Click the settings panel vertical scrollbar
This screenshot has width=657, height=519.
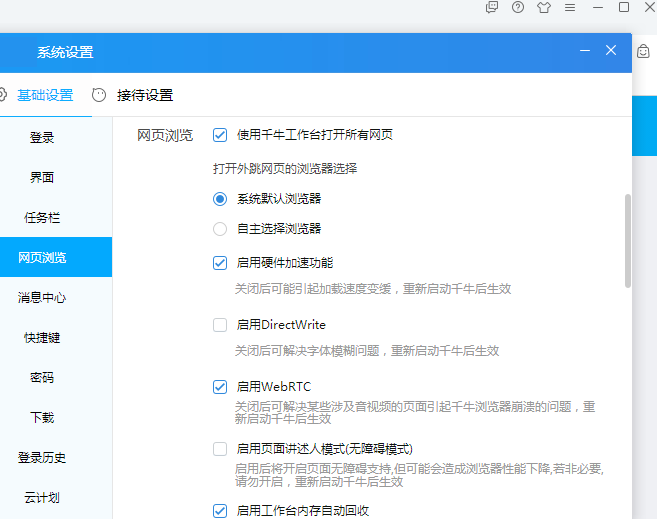[627, 240]
